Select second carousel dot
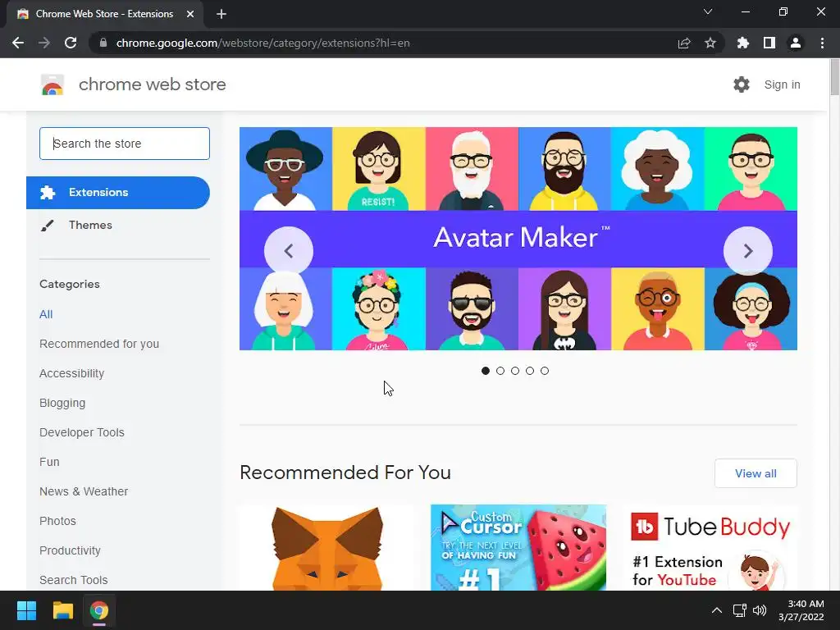Screen dimensions: 840x630 (500, 371)
